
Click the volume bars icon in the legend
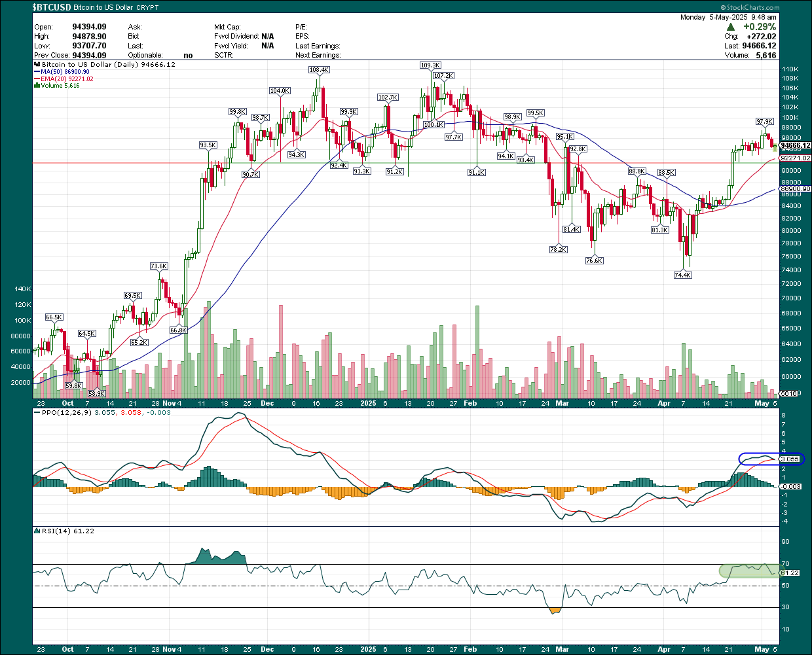[37, 85]
